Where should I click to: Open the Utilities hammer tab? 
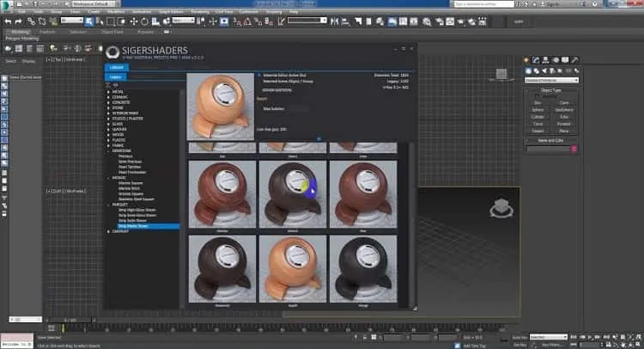click(574, 60)
